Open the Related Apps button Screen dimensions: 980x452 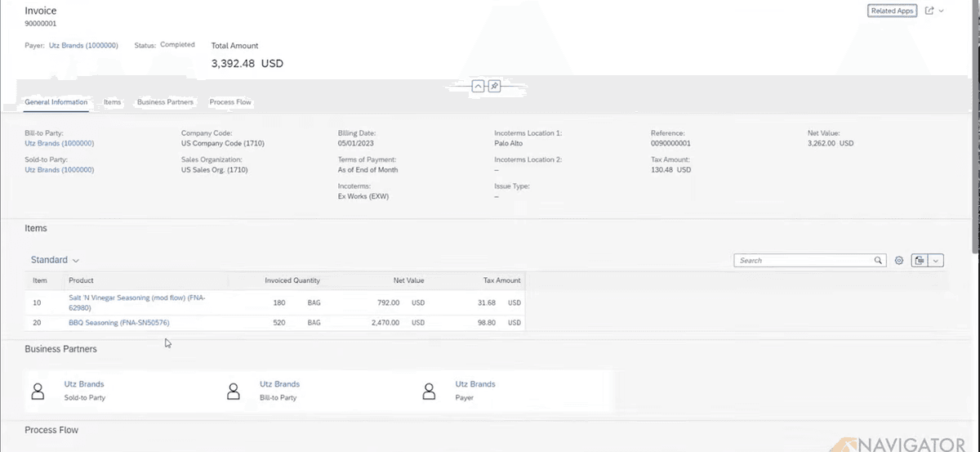coord(892,11)
